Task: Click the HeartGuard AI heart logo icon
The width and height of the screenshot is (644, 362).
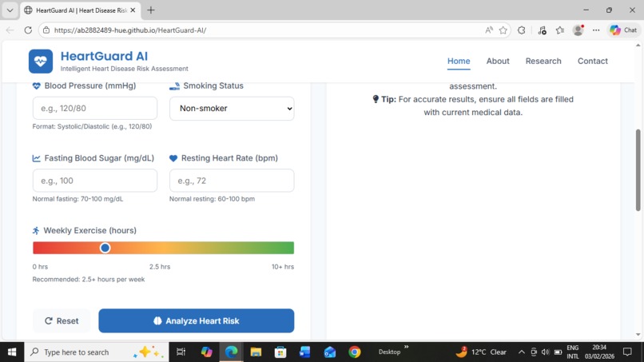Action: (41, 62)
